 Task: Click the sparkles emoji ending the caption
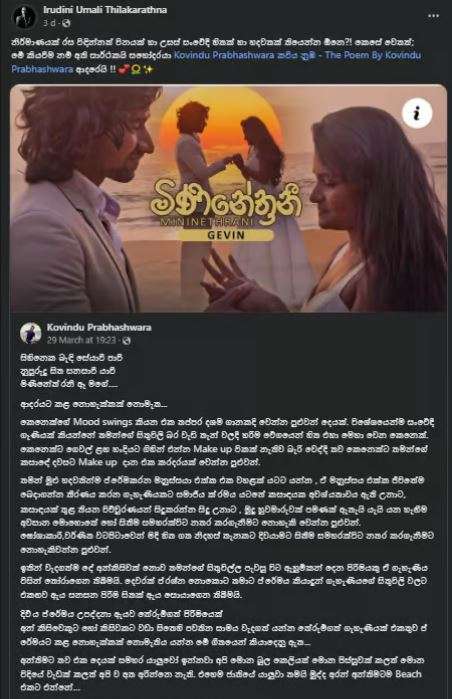tap(148, 70)
